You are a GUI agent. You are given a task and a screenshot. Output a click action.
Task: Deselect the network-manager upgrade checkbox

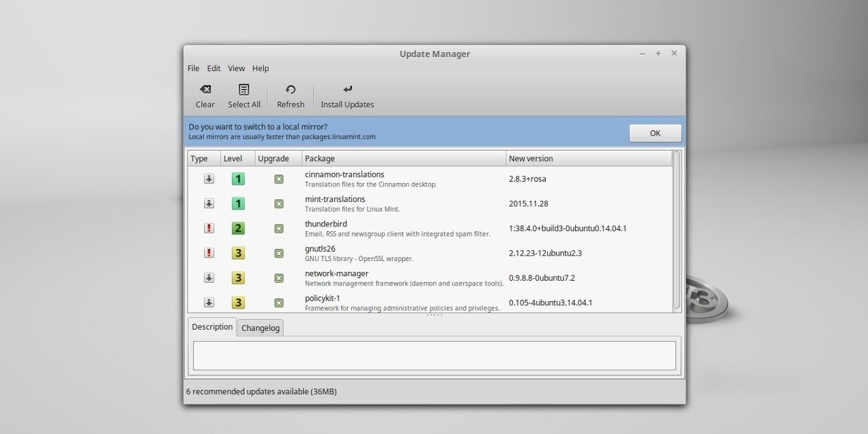279,278
